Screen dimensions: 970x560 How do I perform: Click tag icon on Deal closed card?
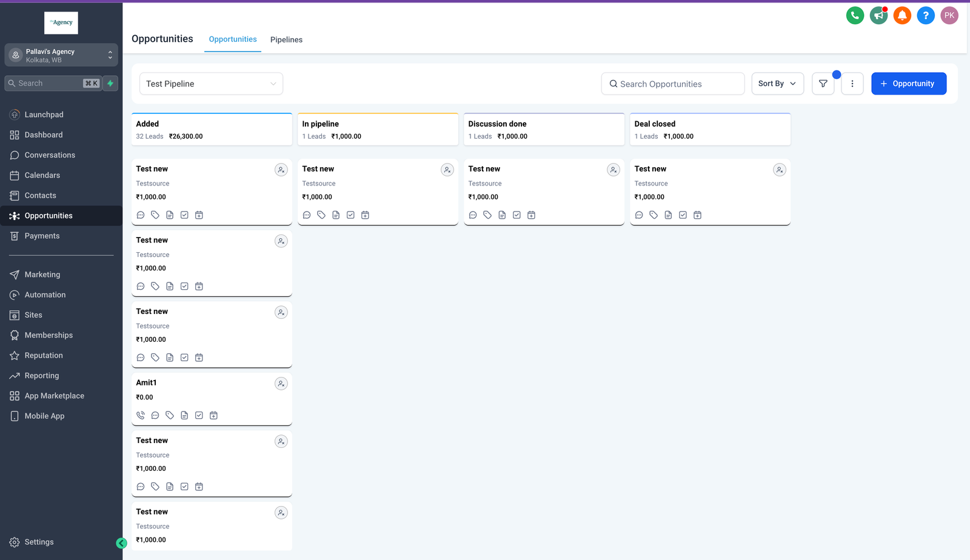coord(654,215)
